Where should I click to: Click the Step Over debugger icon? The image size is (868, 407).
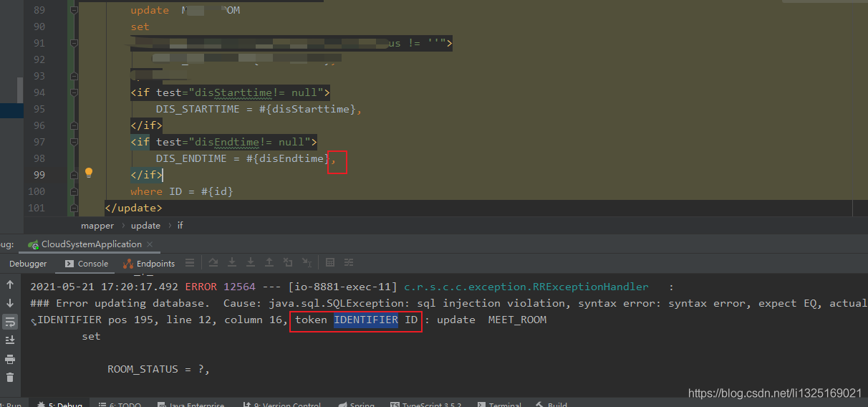pos(213,263)
